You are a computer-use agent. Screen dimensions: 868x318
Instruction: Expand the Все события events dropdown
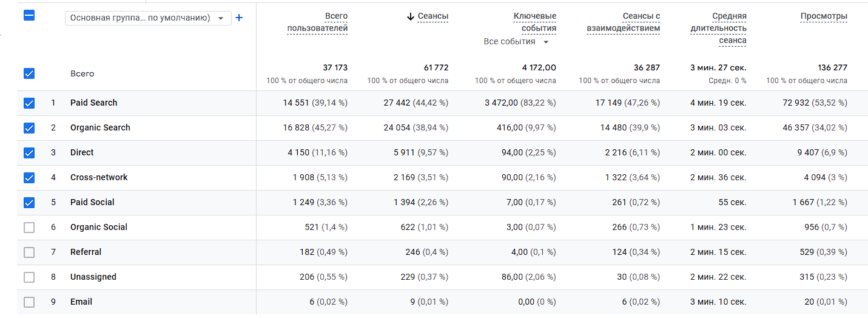click(516, 42)
